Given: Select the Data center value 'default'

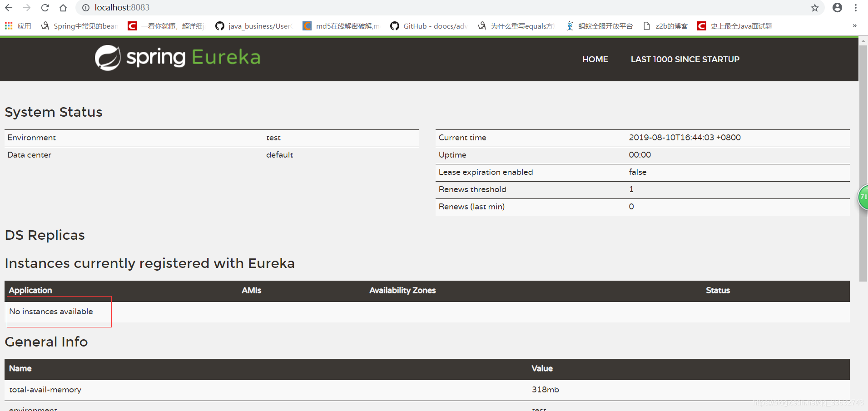Looking at the screenshot, I should pyautogui.click(x=279, y=155).
